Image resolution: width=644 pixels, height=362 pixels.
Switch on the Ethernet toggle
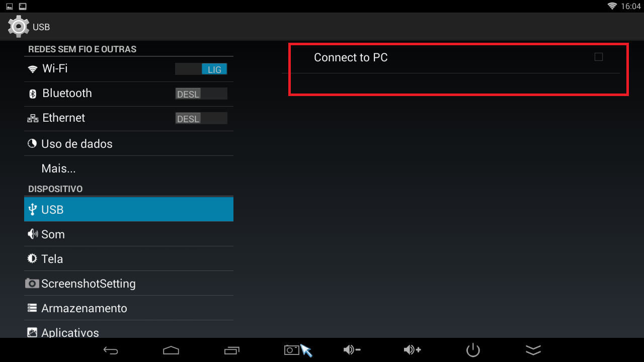click(x=201, y=118)
